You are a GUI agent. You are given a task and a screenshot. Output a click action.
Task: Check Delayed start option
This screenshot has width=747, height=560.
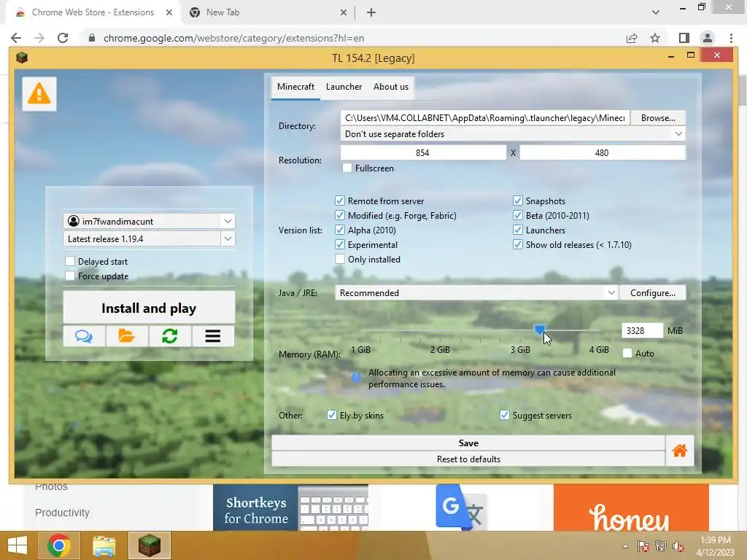(x=70, y=262)
